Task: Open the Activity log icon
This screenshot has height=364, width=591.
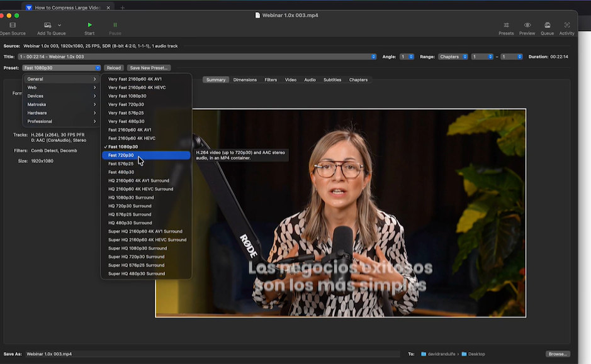Action: [x=566, y=25]
